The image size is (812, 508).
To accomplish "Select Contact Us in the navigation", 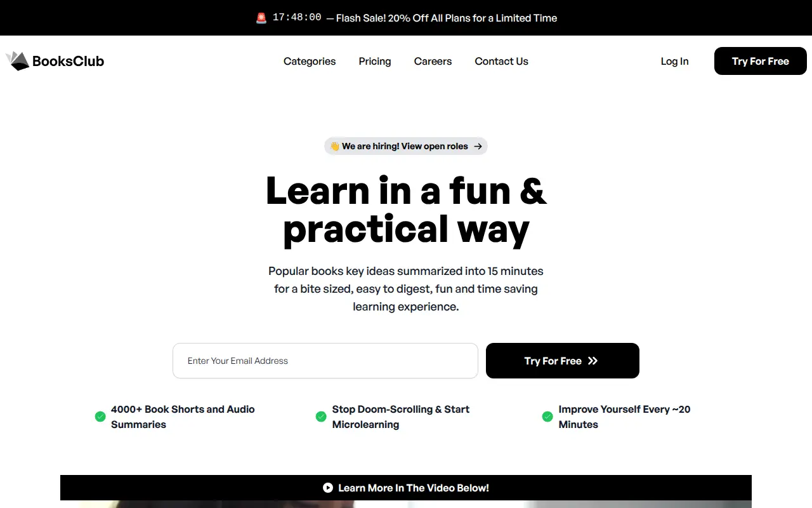I will tap(501, 61).
